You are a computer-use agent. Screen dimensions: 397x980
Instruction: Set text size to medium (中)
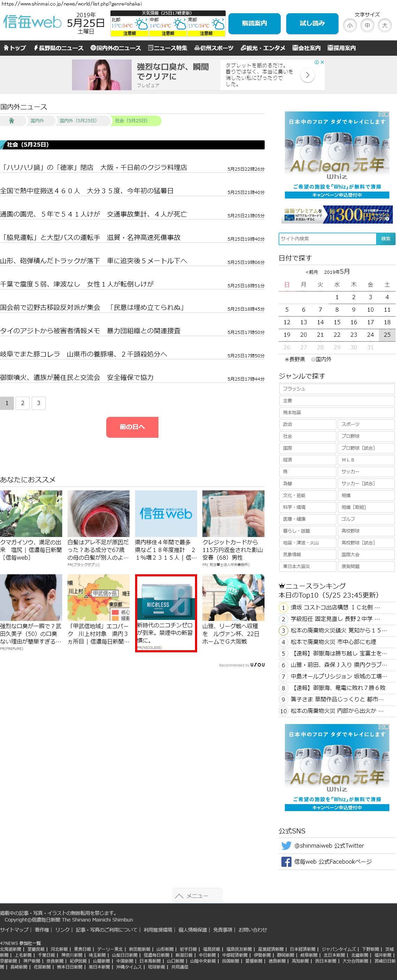coord(367,25)
